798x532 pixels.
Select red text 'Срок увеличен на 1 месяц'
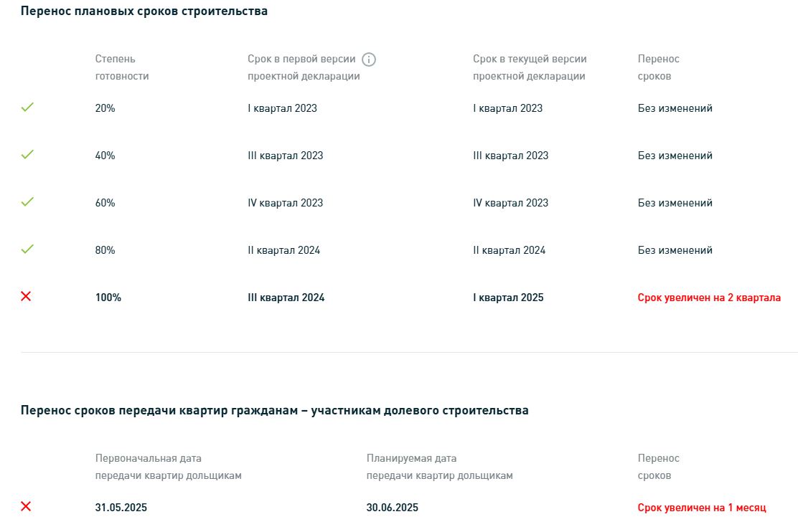(702, 508)
